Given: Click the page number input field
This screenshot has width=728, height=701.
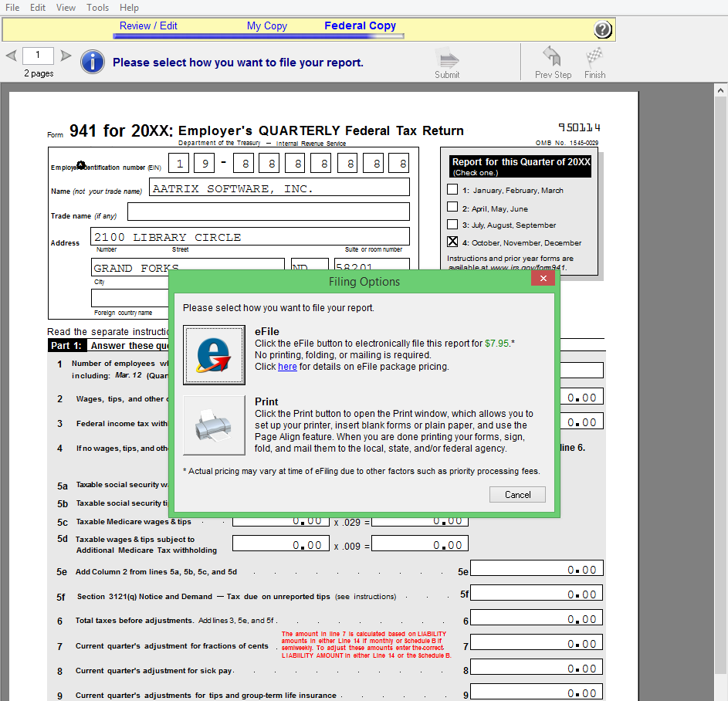Looking at the screenshot, I should click(x=38, y=56).
